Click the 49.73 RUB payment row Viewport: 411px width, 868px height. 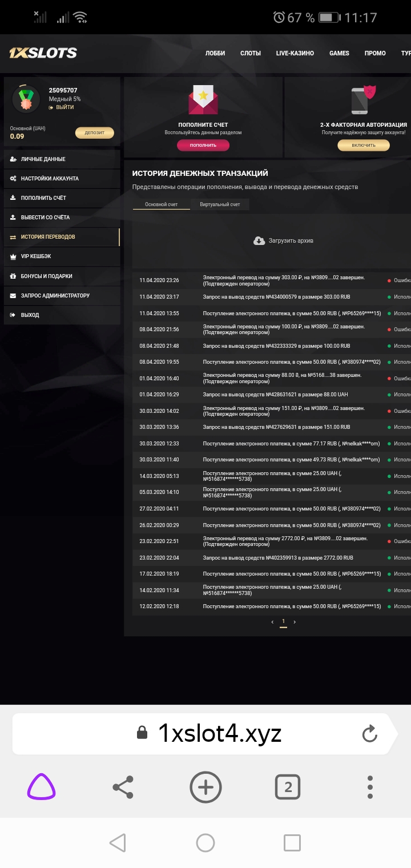272,460
